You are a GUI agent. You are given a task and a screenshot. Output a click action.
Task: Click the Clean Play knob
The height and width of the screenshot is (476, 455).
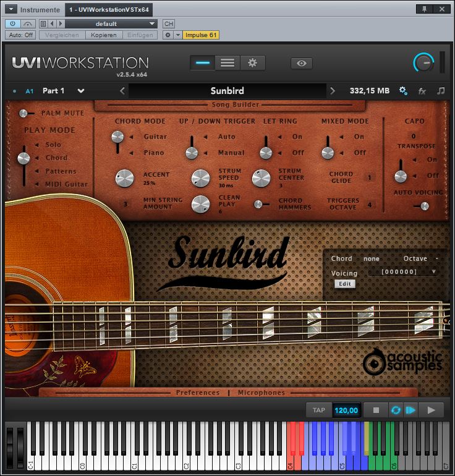tap(200, 204)
